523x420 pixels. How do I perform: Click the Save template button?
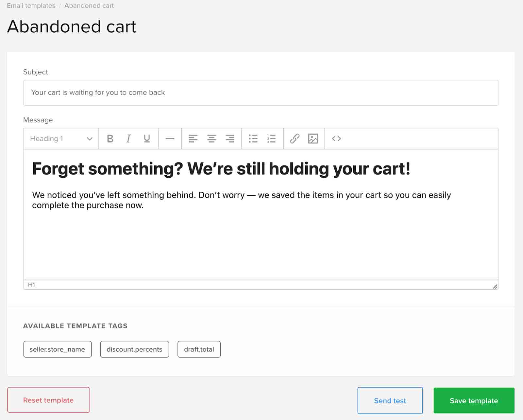474,401
